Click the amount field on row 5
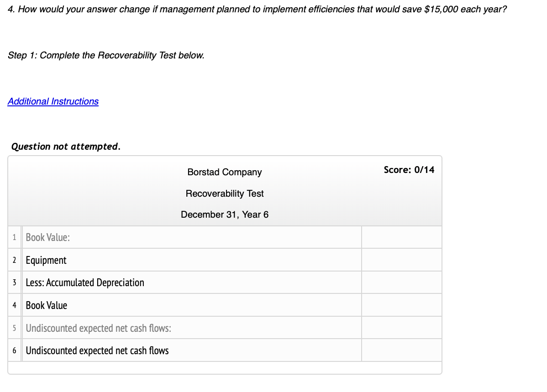 pos(401,327)
